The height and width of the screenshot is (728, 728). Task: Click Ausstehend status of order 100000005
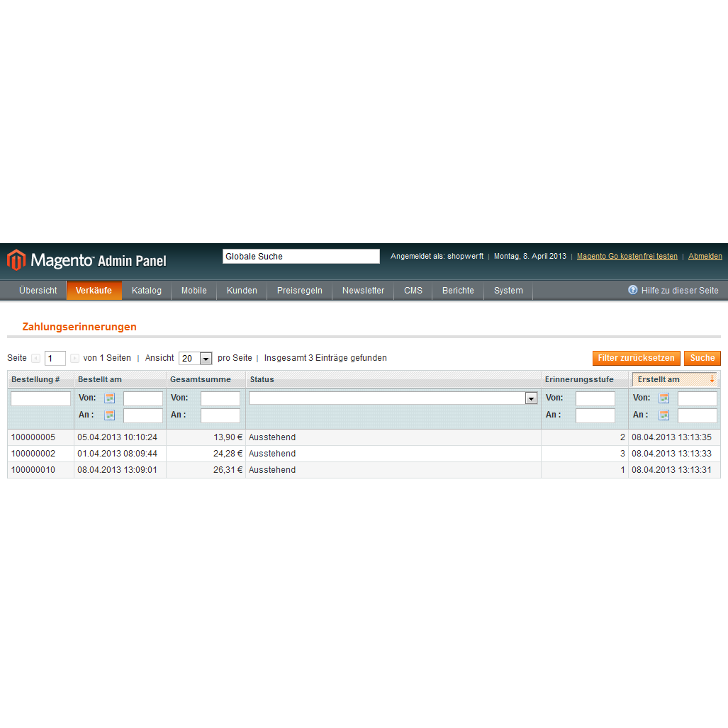(272, 437)
